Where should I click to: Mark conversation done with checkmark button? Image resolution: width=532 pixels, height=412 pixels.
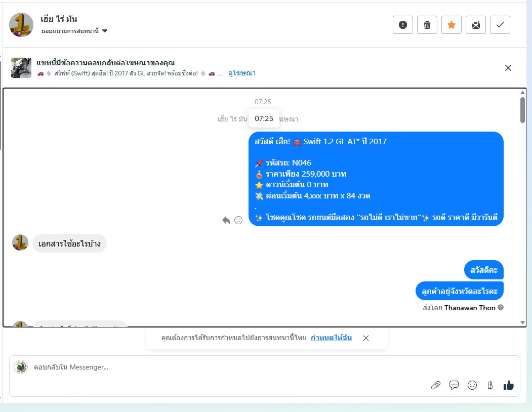(x=500, y=25)
